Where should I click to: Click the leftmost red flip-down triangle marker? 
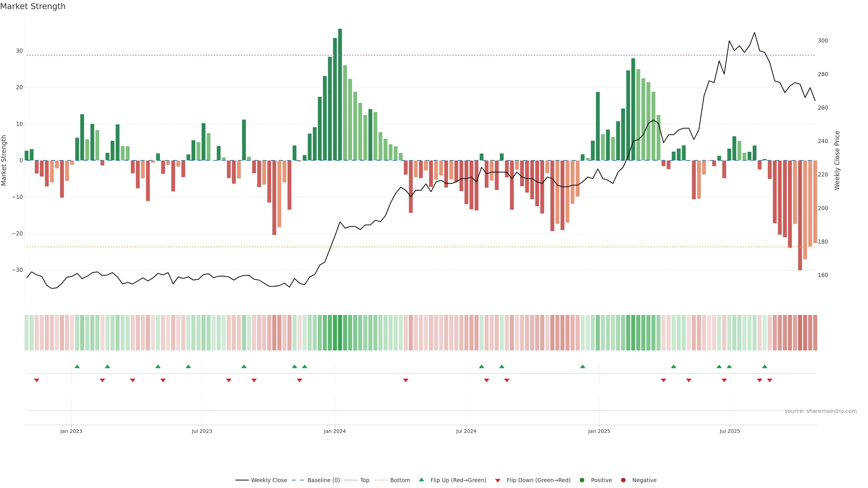point(37,380)
